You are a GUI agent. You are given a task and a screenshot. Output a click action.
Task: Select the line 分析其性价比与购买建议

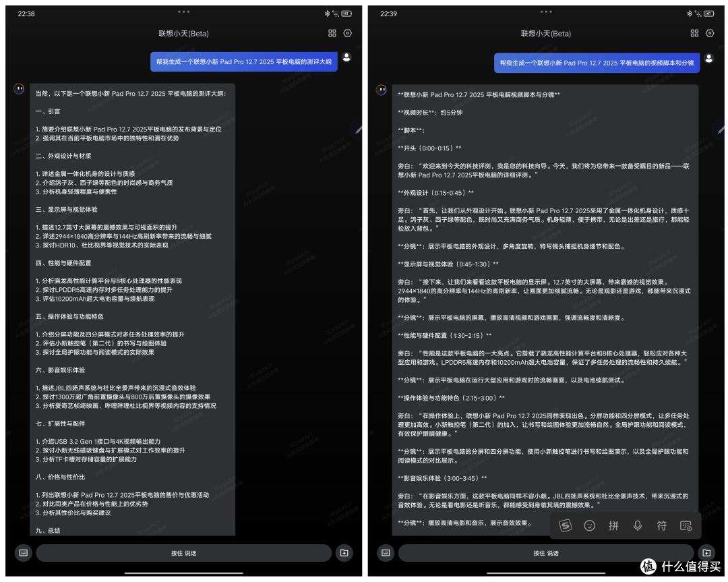point(73,513)
